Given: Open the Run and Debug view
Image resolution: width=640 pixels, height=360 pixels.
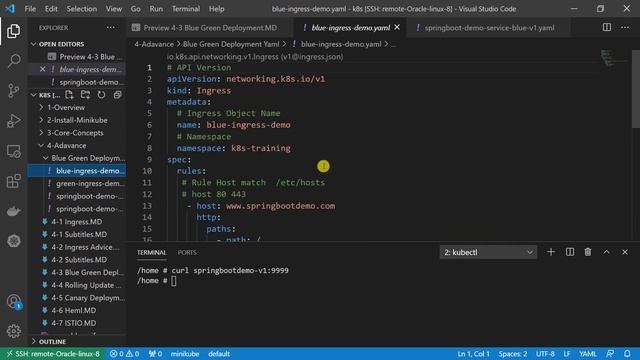Looking at the screenshot, I should click(x=13, y=121).
